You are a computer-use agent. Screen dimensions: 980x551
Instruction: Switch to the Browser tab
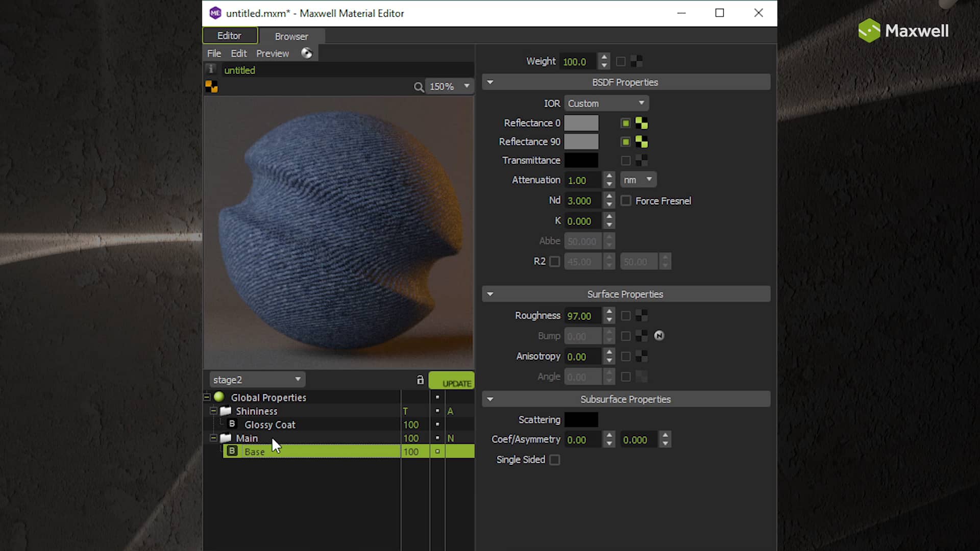click(291, 36)
